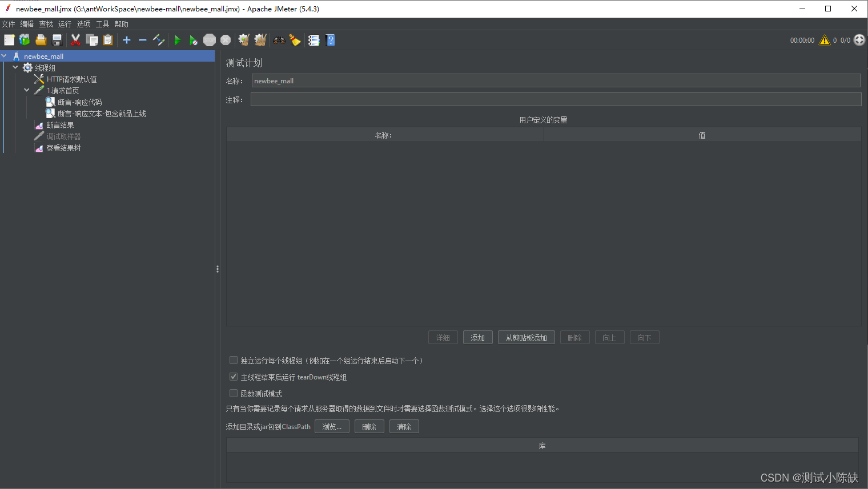Screen dimensions: 868x489
Task: Toggle 独立运行每个线程组 checkbox
Action: point(234,360)
